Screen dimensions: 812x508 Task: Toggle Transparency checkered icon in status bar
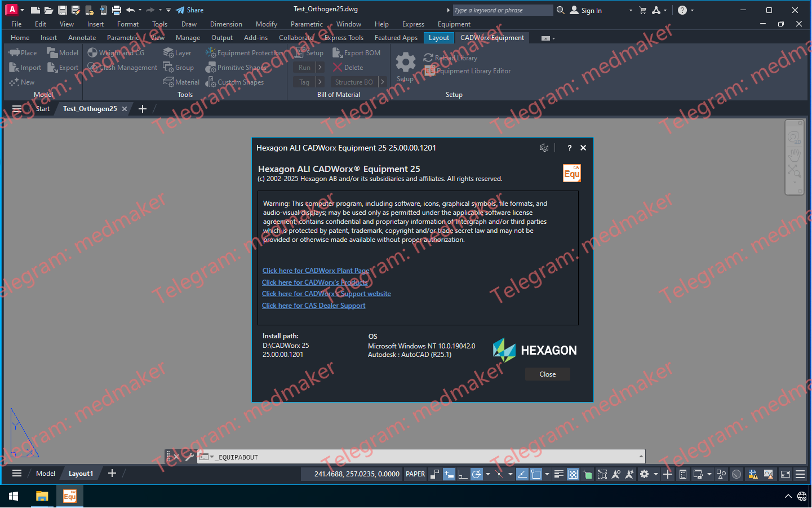click(x=573, y=474)
